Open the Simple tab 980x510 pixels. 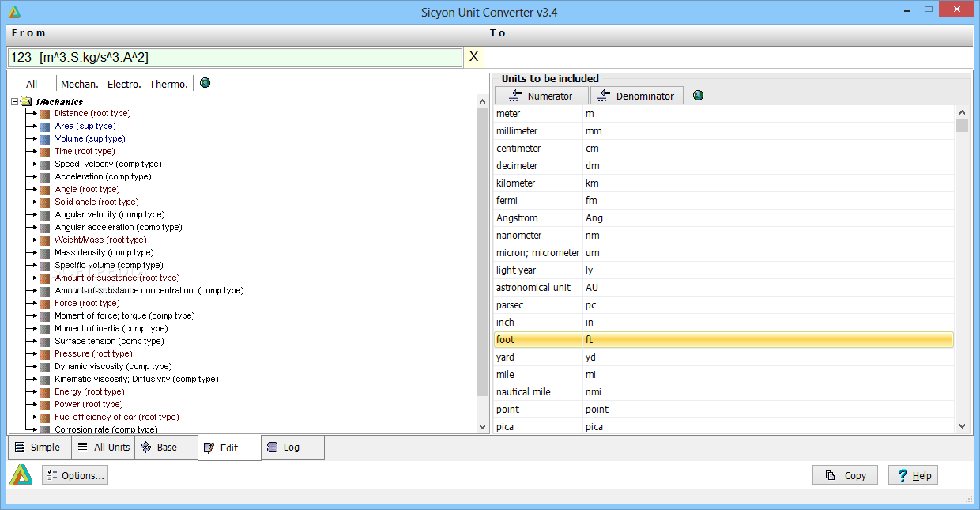coord(38,447)
